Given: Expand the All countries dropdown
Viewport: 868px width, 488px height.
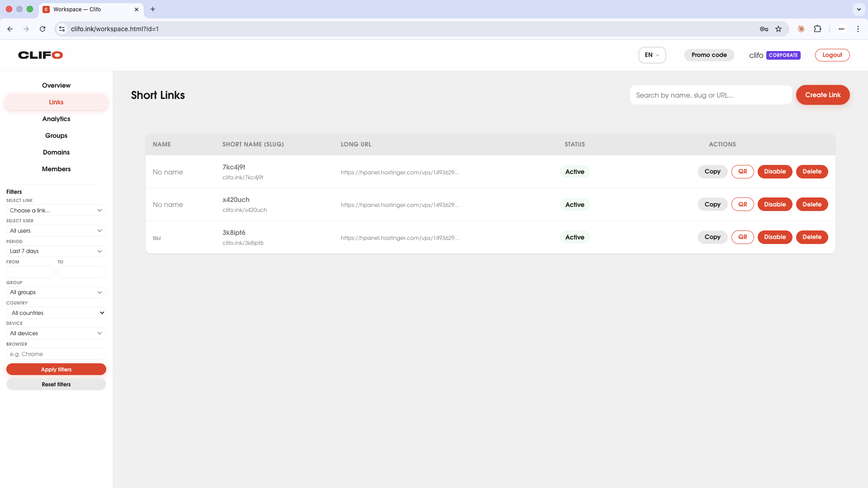Looking at the screenshot, I should pos(56,313).
